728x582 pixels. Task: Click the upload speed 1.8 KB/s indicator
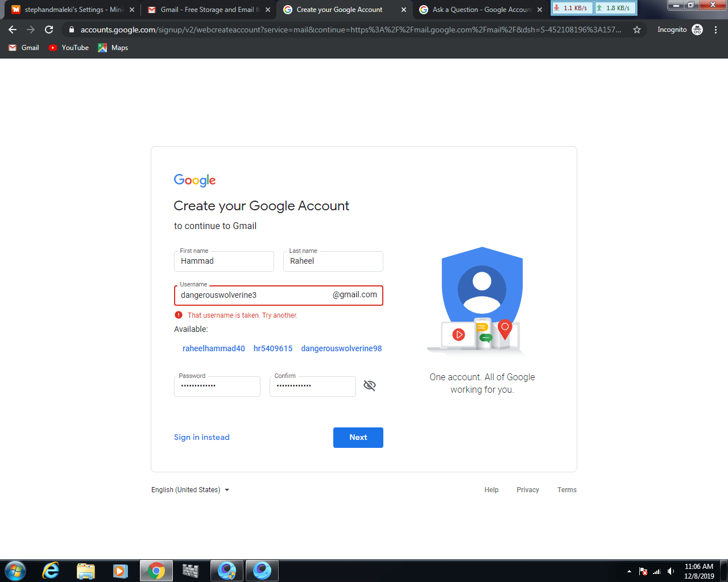coord(615,8)
